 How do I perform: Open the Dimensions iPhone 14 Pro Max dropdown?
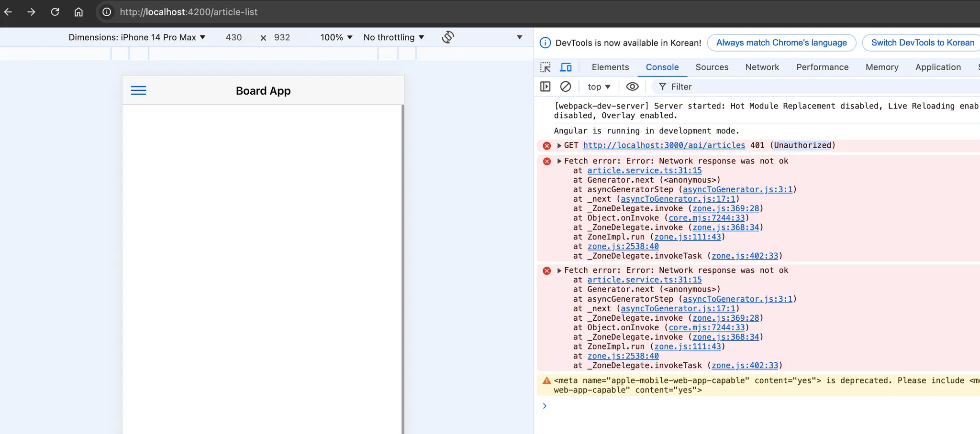137,37
